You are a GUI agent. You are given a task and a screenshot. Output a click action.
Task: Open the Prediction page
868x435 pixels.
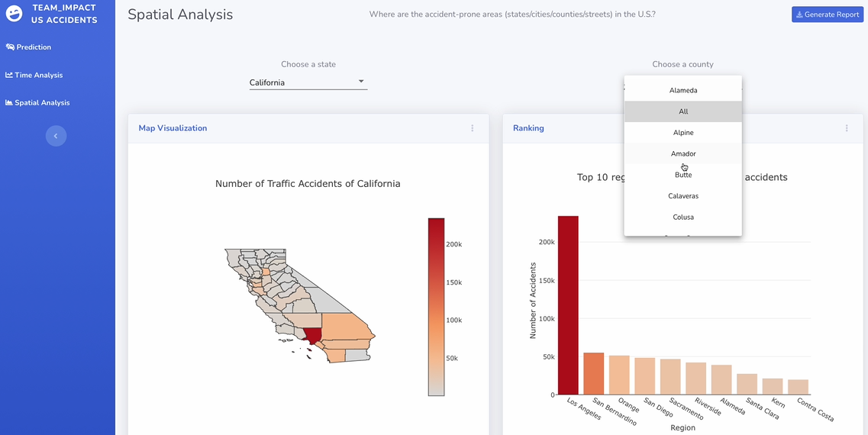click(34, 47)
